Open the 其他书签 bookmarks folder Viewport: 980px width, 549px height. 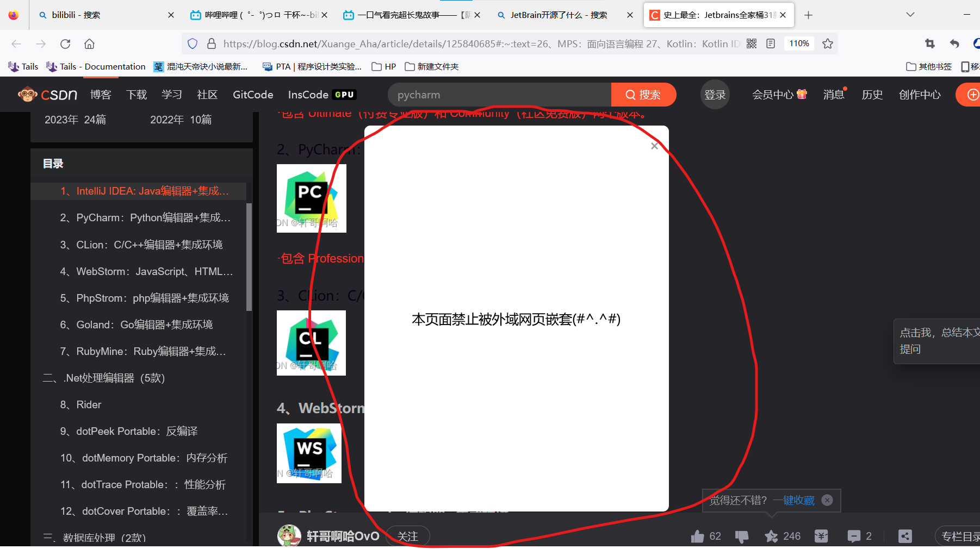929,66
